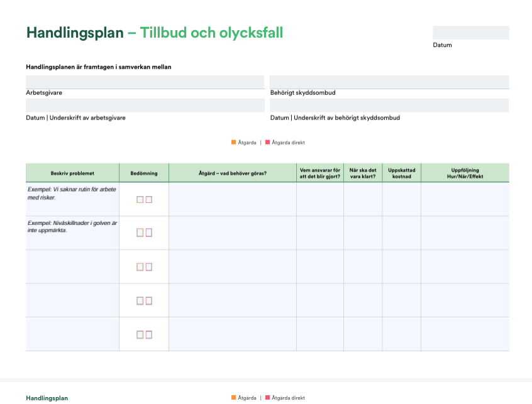
Task: Select the Behörigt skyddsombud name field
Action: [389, 82]
